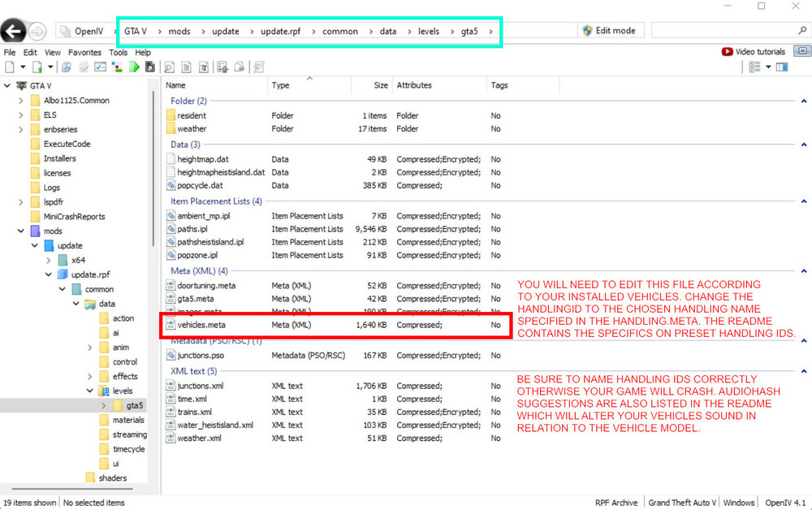Screen dimensions: 812x510
Task: Click the common breadcrumb segment
Action: [x=340, y=31]
